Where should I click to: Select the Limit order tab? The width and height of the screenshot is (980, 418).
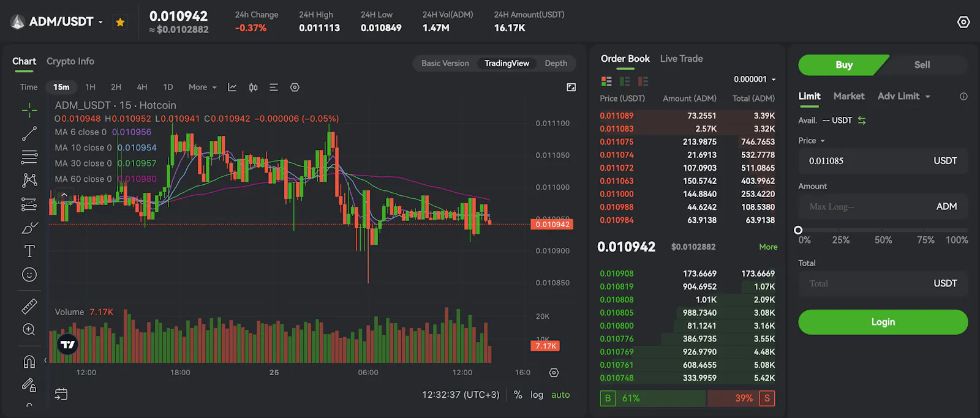pos(809,96)
